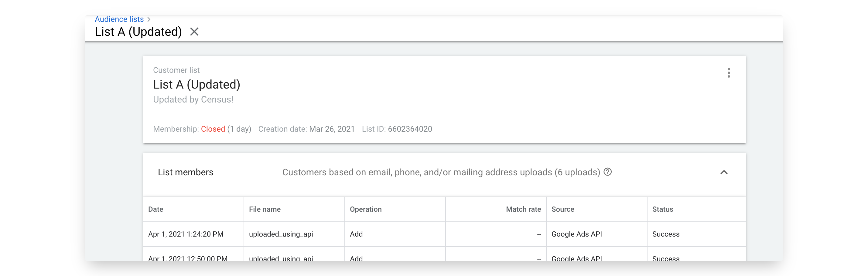Close the List A (Updated) panel
868x276 pixels.
click(194, 32)
